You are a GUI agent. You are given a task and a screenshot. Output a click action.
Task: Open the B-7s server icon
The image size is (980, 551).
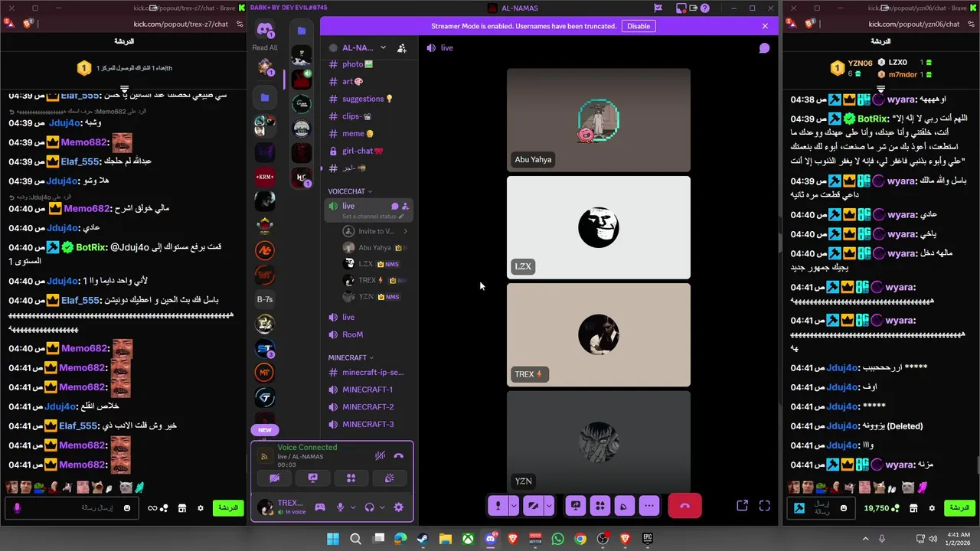click(x=265, y=299)
